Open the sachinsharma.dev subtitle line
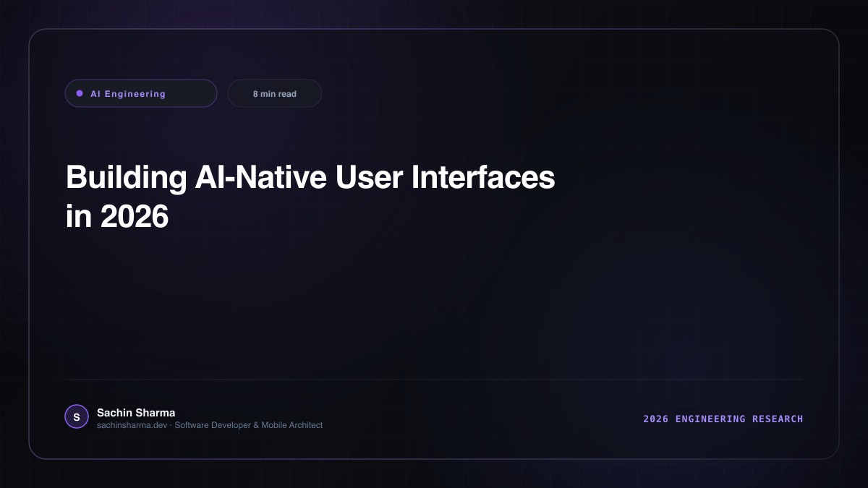This screenshot has width=868, height=488. pyautogui.click(x=210, y=425)
